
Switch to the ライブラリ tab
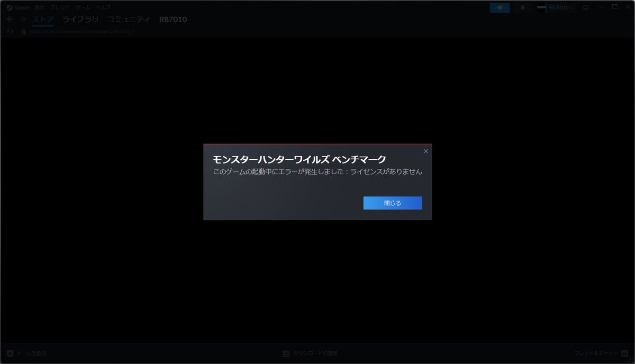[x=80, y=20]
